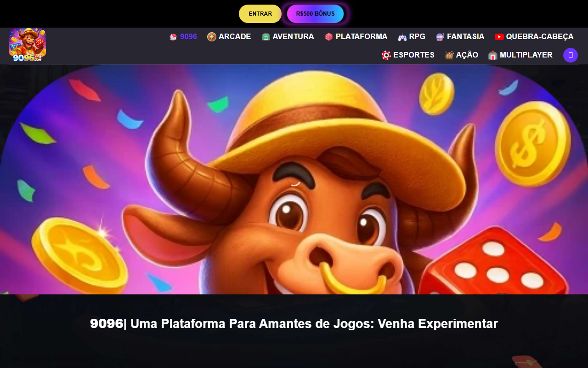The width and height of the screenshot is (588, 368).
Task: Open the MULTIPLAYER menu category
Action: point(520,55)
